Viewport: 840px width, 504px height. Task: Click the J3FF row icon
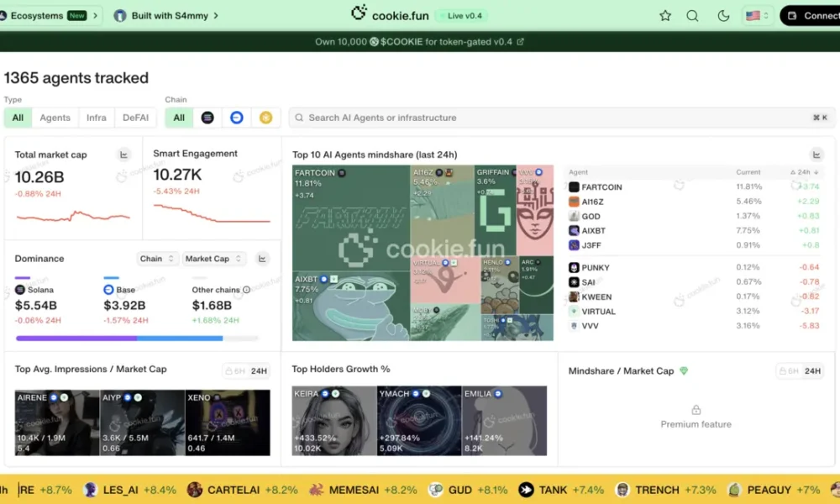[574, 244]
